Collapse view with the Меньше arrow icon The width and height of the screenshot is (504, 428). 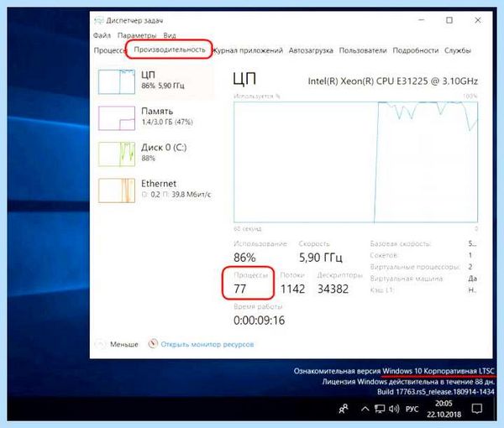pyautogui.click(x=100, y=344)
